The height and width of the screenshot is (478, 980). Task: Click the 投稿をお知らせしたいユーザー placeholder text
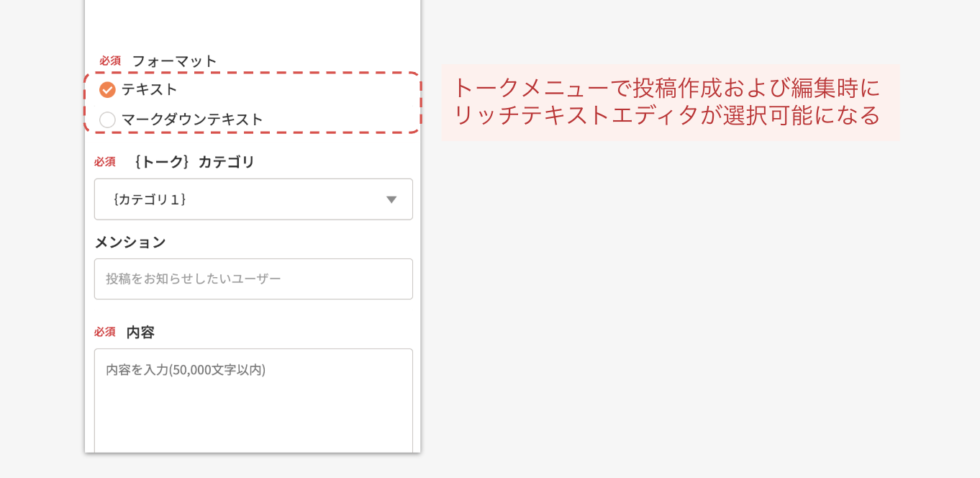pyautogui.click(x=194, y=279)
